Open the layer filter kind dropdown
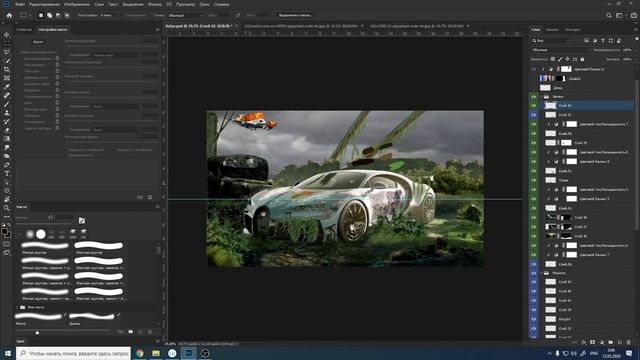This screenshot has height=360, width=640. coord(551,40)
